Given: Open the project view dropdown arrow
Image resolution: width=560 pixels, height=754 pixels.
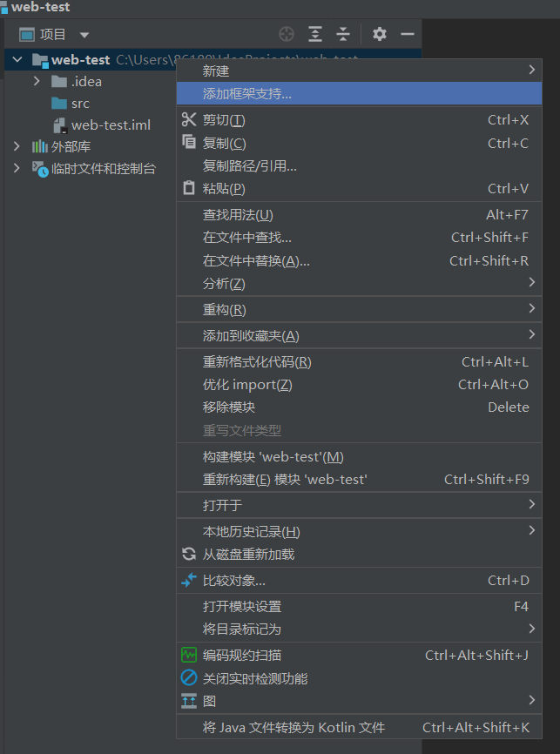Looking at the screenshot, I should 84,35.
